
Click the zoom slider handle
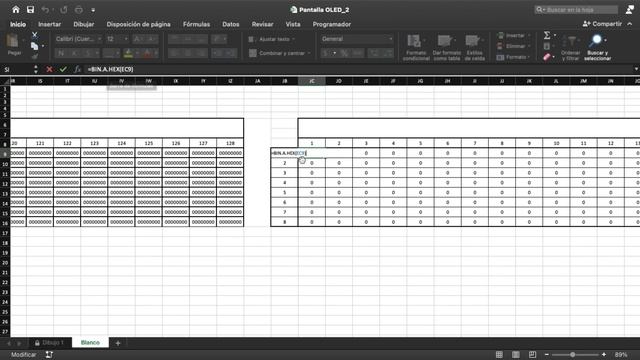573,355
